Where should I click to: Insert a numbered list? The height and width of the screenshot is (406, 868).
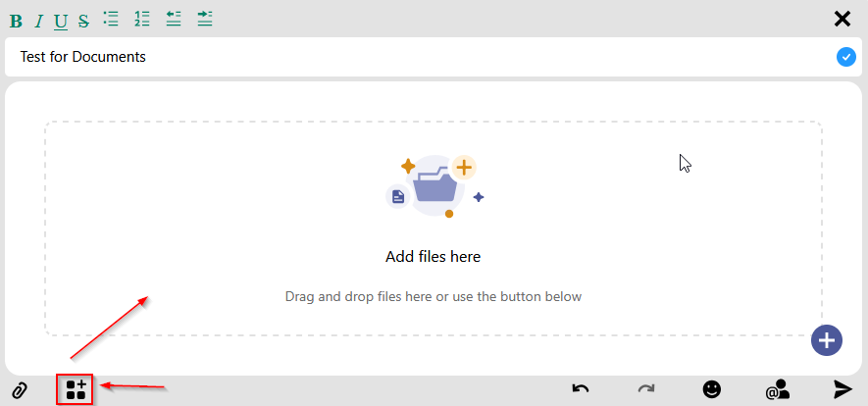click(x=141, y=19)
